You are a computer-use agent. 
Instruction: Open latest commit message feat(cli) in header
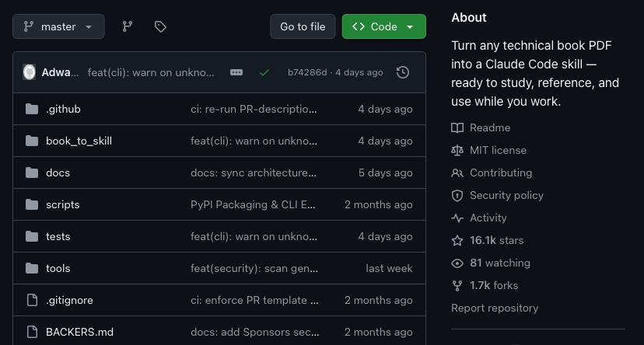pos(151,72)
